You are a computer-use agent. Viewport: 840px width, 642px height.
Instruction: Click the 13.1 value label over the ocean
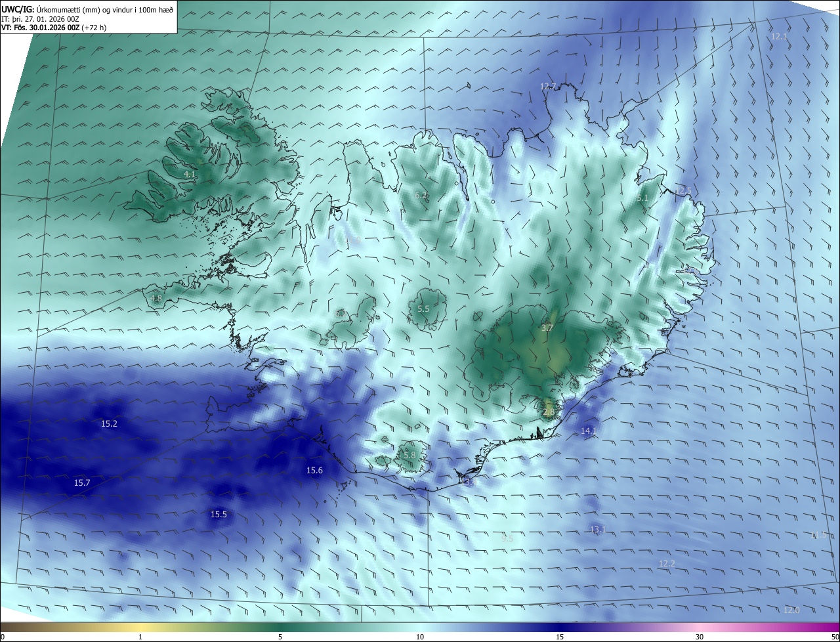click(x=598, y=529)
